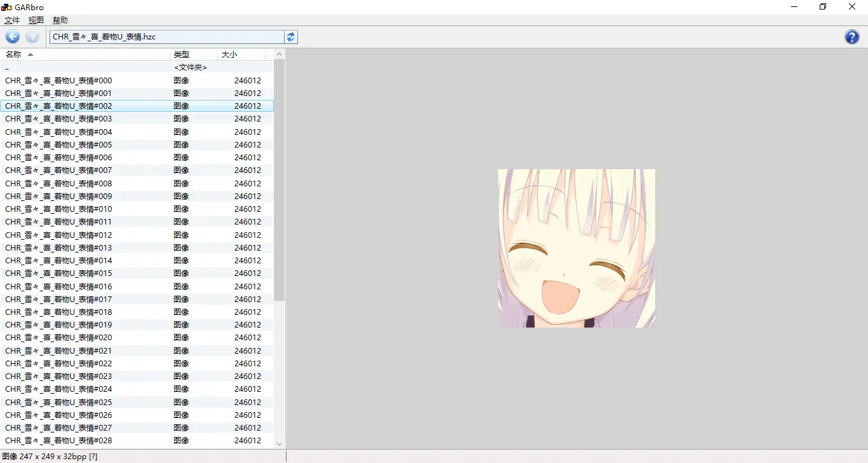Select file CHR_雪々_喜_着物U_表情#008

click(137, 183)
